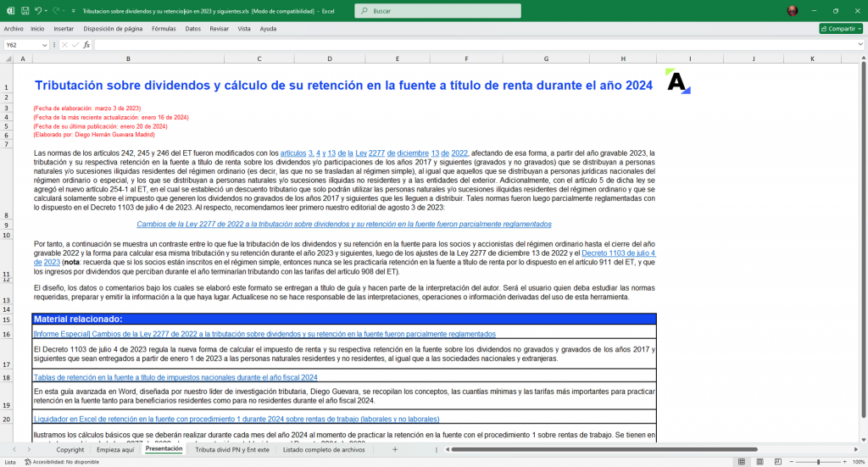868x467 pixels.
Task: Select column B header
Action: (128, 58)
